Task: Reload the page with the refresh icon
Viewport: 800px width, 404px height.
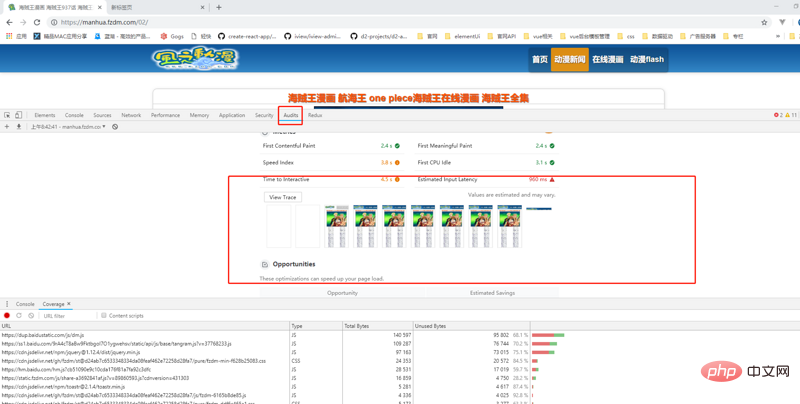Action: click(x=37, y=22)
